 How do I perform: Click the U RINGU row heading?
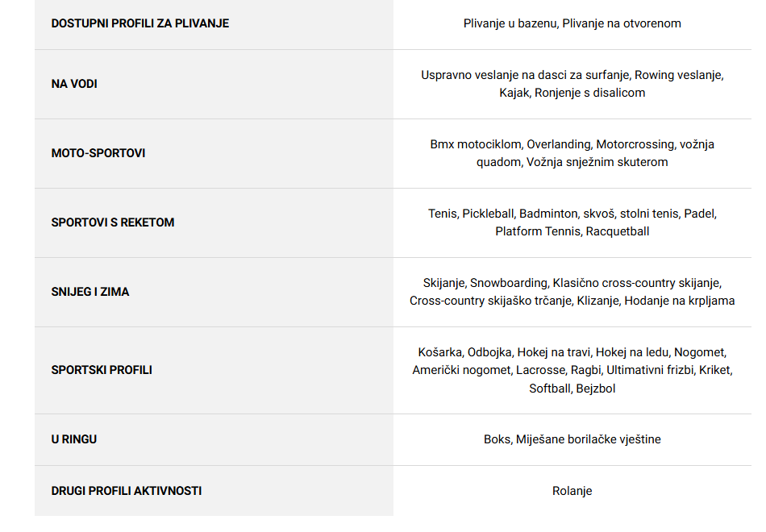(x=73, y=439)
